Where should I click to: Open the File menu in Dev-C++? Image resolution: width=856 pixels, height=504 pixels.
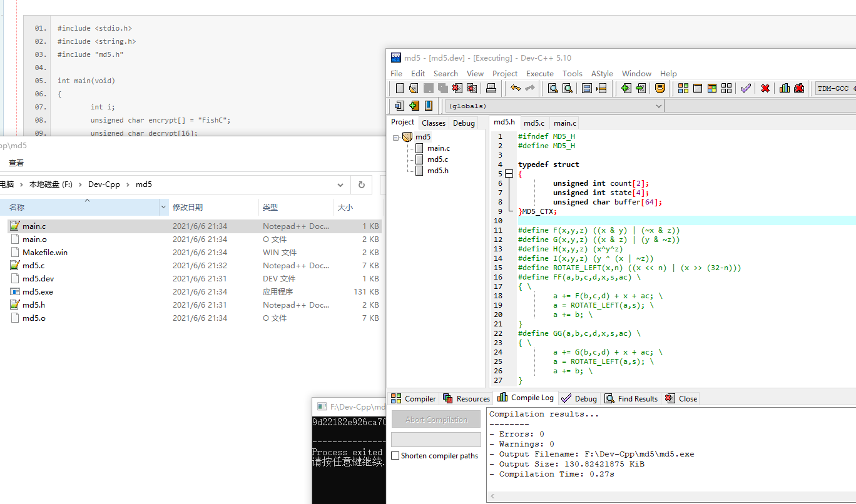397,73
